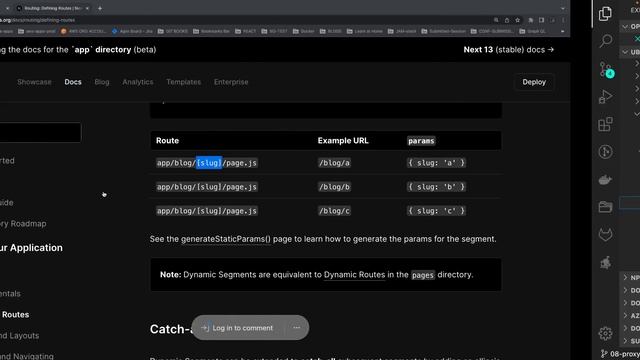Open the Templates nav item
640x360 pixels.
click(184, 82)
